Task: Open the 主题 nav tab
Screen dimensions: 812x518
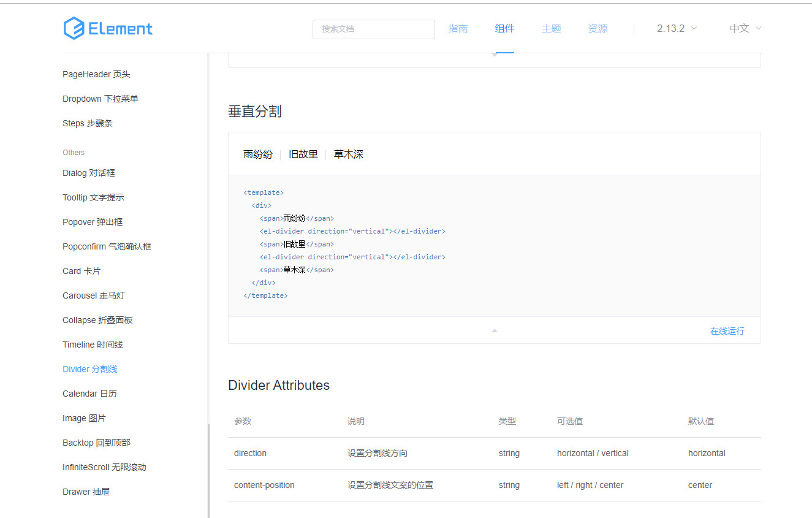Action: [x=552, y=28]
